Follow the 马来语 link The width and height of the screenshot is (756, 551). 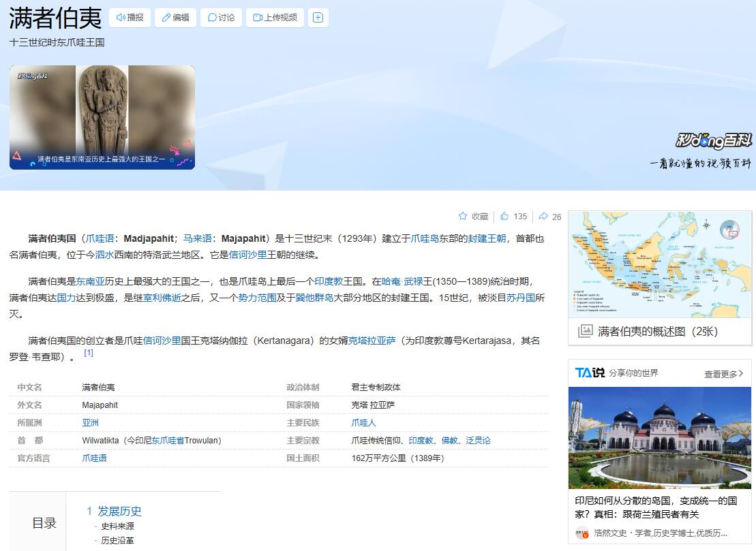pos(198,238)
